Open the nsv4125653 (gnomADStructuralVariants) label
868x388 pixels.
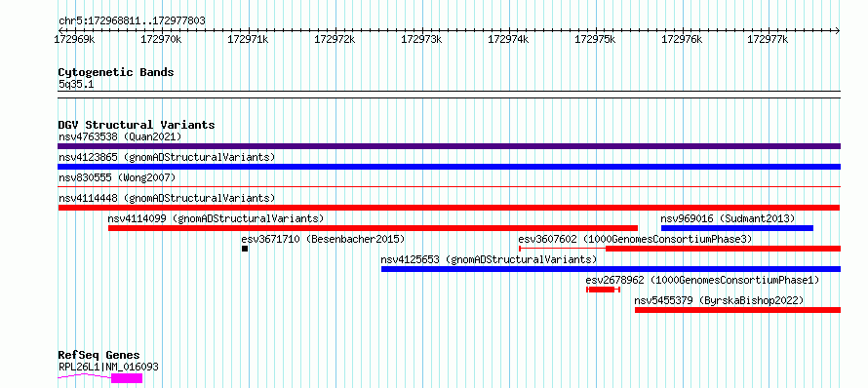(489, 259)
